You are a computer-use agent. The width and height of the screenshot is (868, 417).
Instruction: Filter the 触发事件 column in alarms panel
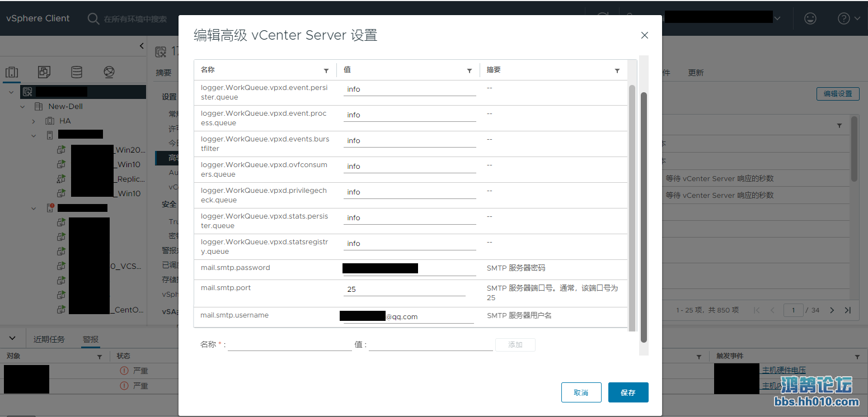point(857,357)
